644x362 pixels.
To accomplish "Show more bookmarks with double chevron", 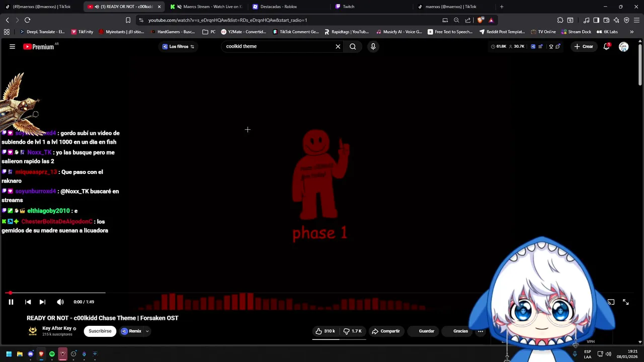I will pyautogui.click(x=631, y=32).
